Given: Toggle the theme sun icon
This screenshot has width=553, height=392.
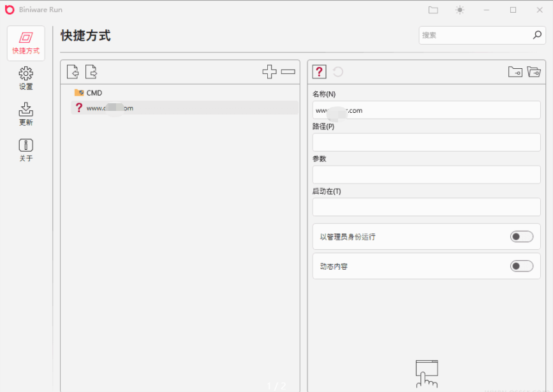Looking at the screenshot, I should tap(460, 10).
